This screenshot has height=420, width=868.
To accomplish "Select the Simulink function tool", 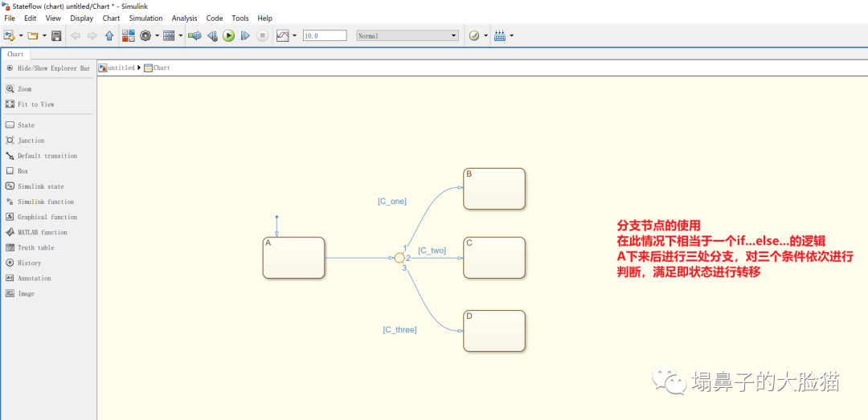I will point(40,202).
